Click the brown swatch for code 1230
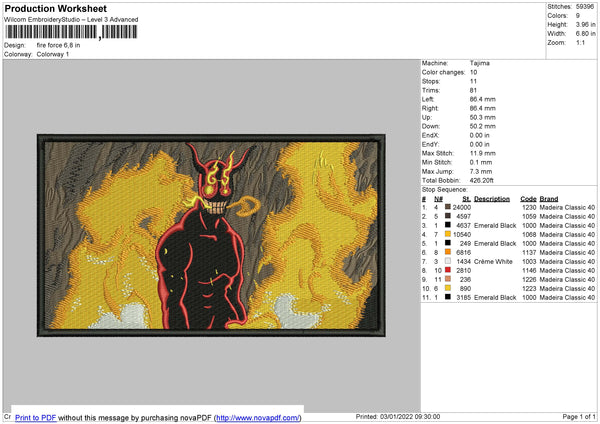This screenshot has width=600, height=424. (x=449, y=207)
